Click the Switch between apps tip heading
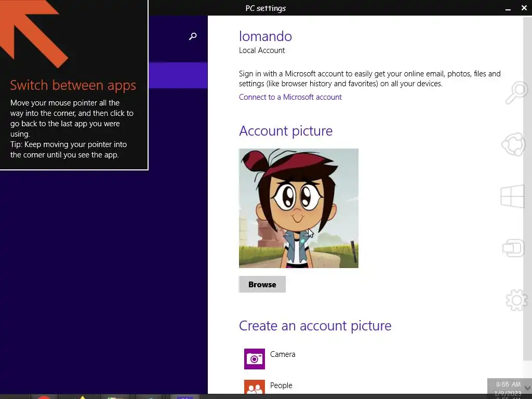The image size is (532, 399). click(73, 85)
